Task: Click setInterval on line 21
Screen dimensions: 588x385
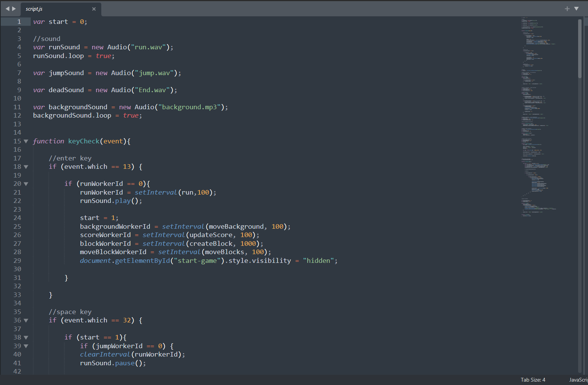Action: (156, 192)
